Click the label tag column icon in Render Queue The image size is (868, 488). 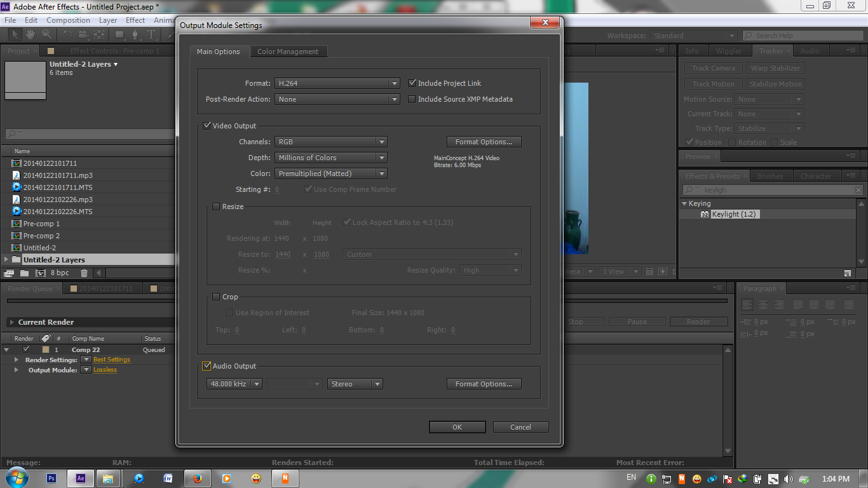[46, 339]
